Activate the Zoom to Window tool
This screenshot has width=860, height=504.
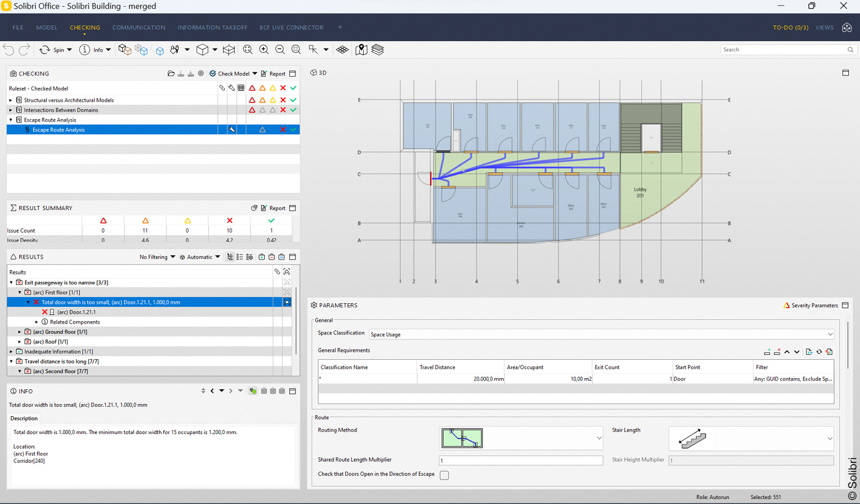[x=297, y=50]
